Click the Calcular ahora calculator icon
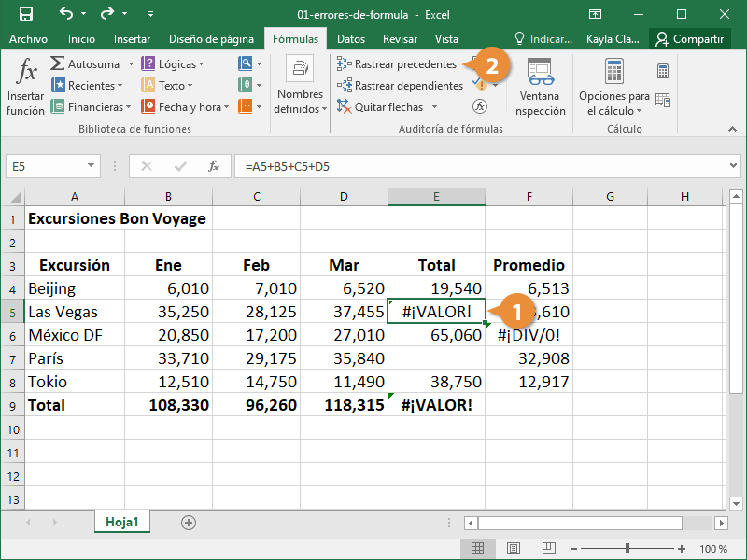 (663, 71)
